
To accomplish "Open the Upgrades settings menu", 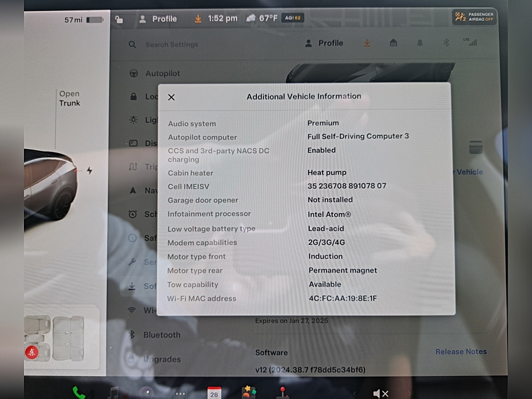I will (155, 359).
